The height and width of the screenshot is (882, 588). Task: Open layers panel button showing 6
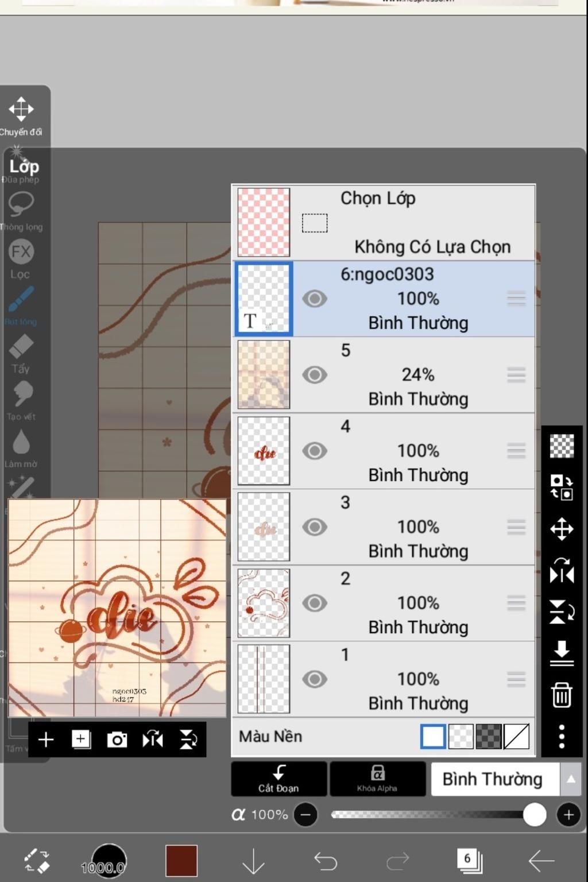tap(469, 861)
